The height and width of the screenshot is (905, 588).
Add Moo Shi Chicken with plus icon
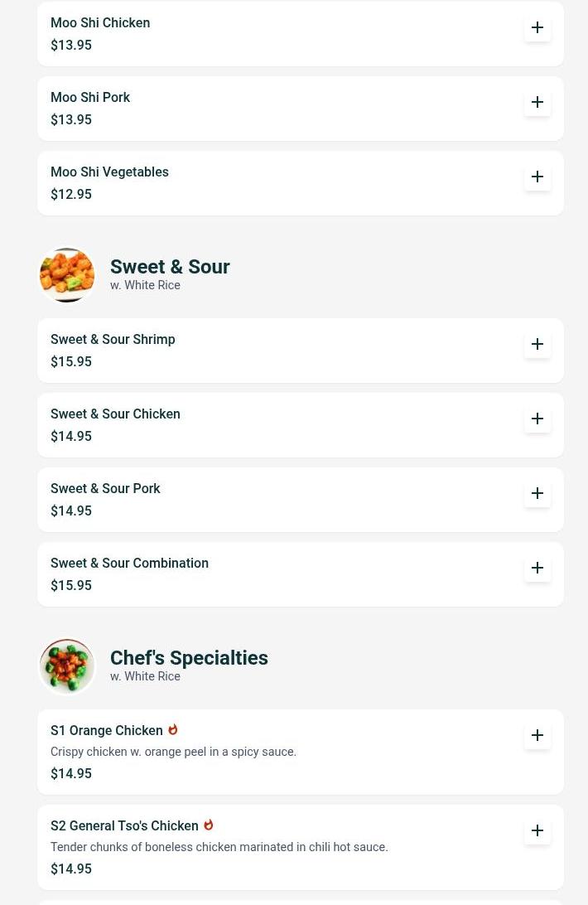537,27
